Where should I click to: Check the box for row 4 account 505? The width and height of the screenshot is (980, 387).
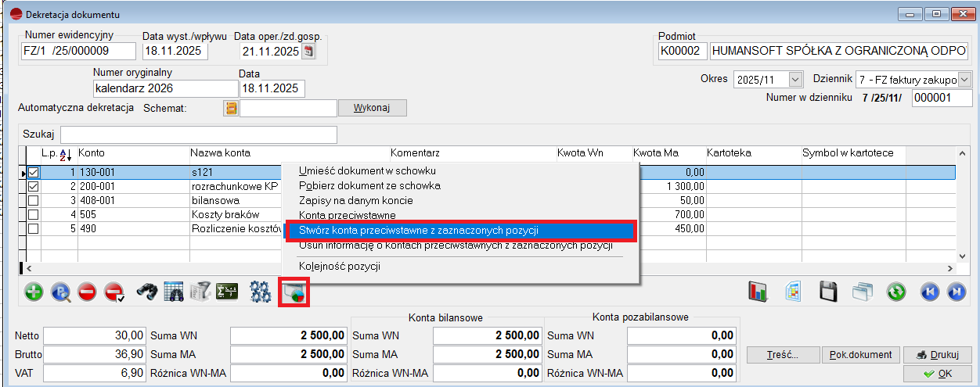(x=33, y=214)
